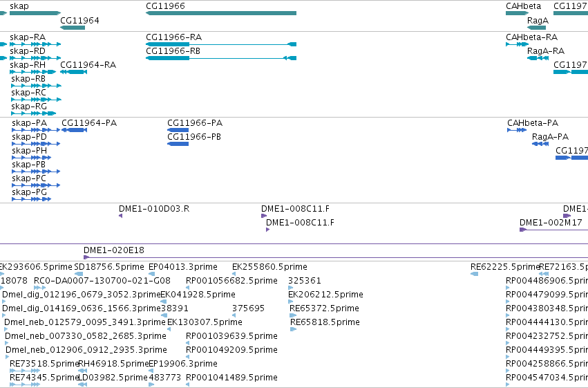Select transcript skap-RC

coord(37,100)
